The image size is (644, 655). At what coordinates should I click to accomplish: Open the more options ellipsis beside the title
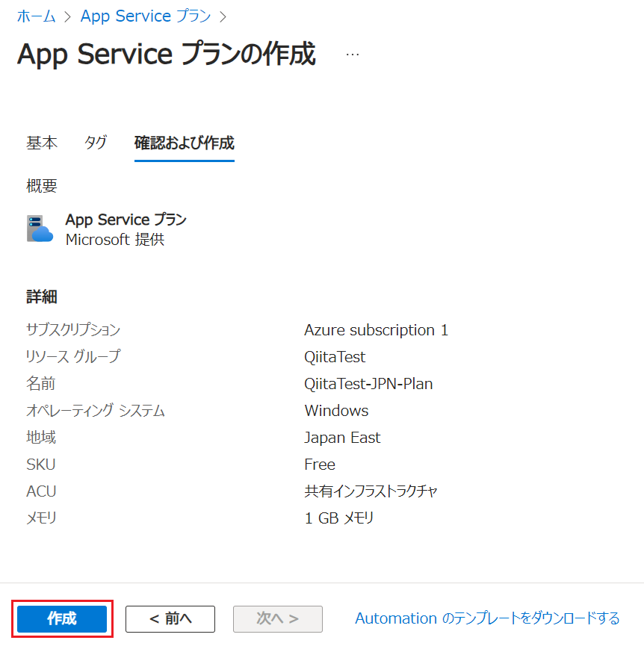coord(353,55)
